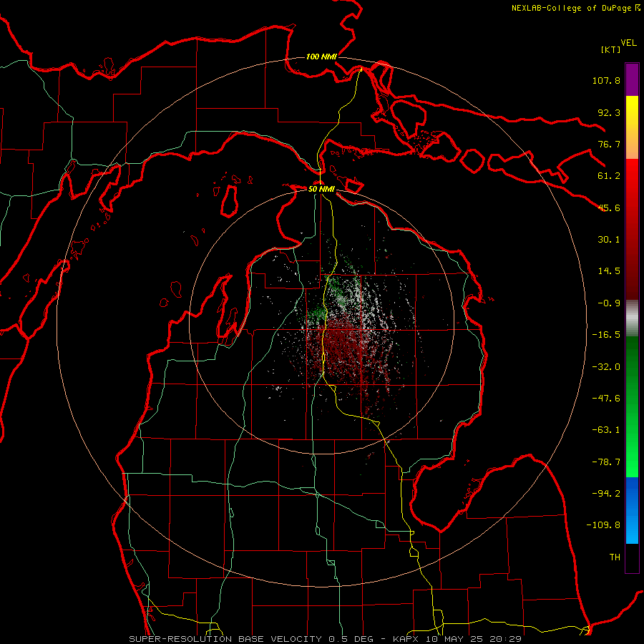
Task: Click the purple segment of the color bar
Action: pyautogui.click(x=632, y=79)
